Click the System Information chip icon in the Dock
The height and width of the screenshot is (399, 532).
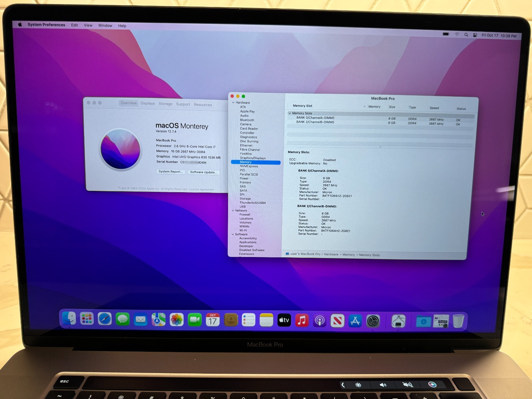pos(398,322)
